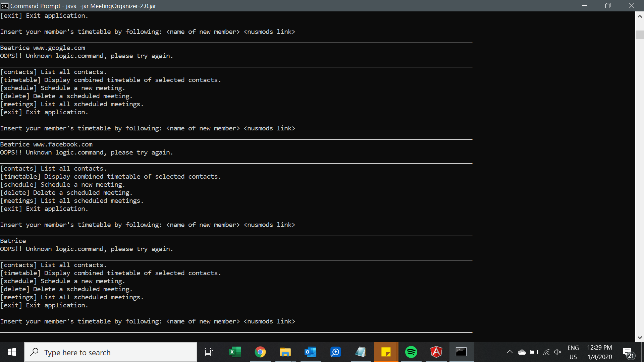Click the 'Batrice' input line
644x362 pixels.
coord(13,241)
